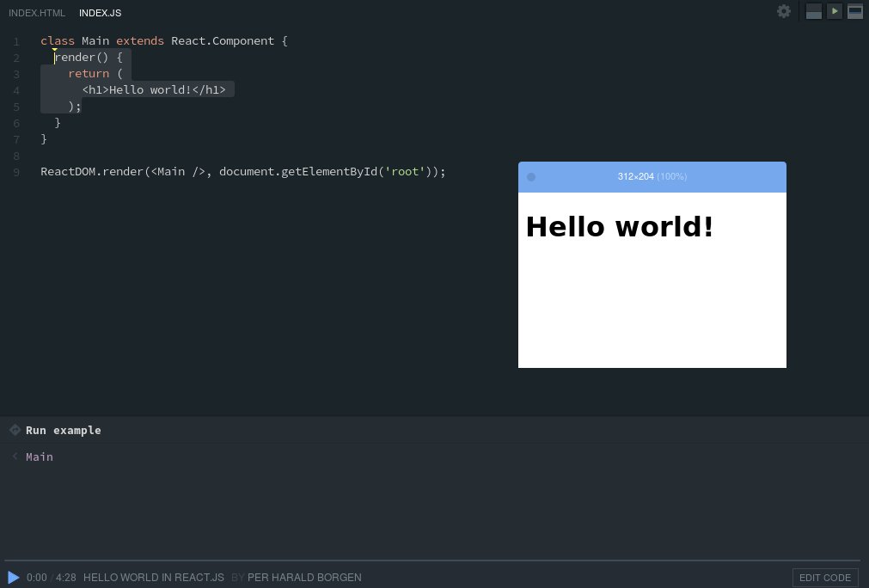Click the Run example label
The height and width of the screenshot is (588, 869).
click(x=64, y=430)
